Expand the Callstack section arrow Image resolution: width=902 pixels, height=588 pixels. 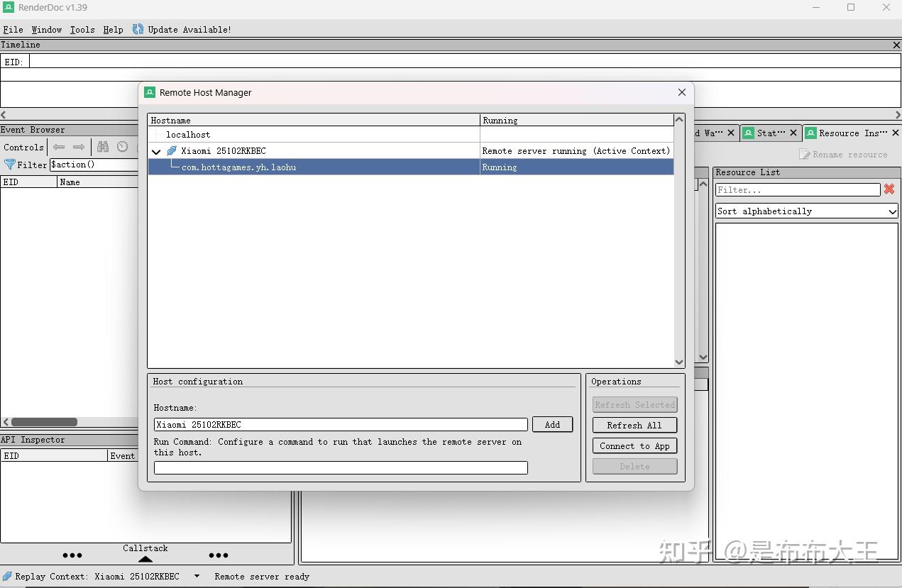pyautogui.click(x=145, y=559)
